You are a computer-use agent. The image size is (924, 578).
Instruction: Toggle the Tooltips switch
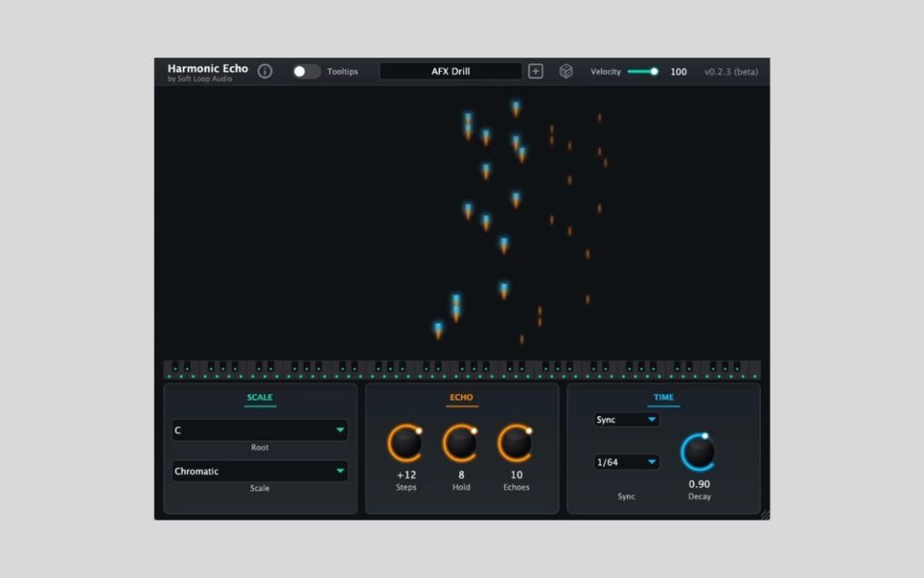tap(306, 71)
